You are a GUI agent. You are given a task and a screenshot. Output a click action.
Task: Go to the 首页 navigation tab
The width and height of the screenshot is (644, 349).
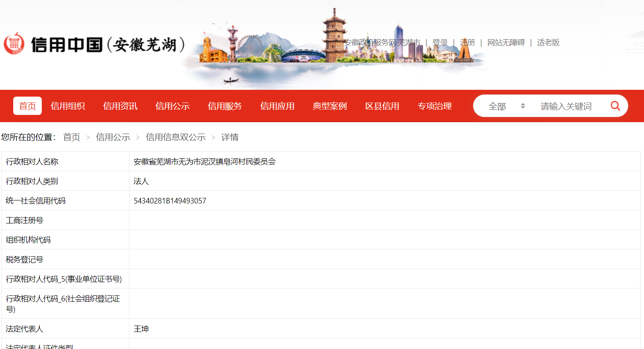point(27,106)
